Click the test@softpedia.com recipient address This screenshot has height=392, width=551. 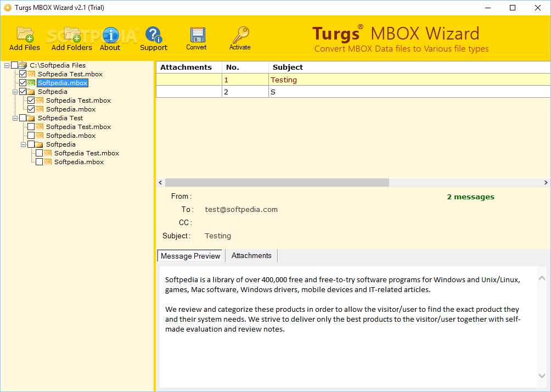coord(241,210)
